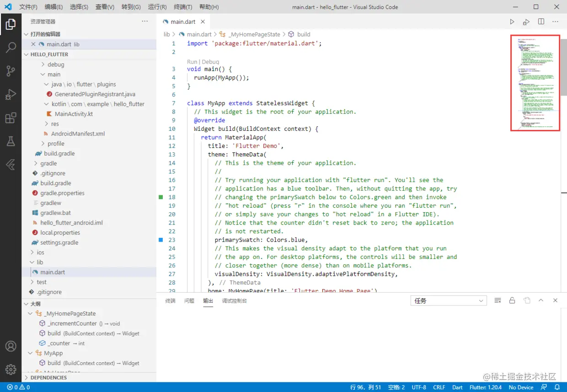Toggle the blue breakpoint marker at line 23

160,240
